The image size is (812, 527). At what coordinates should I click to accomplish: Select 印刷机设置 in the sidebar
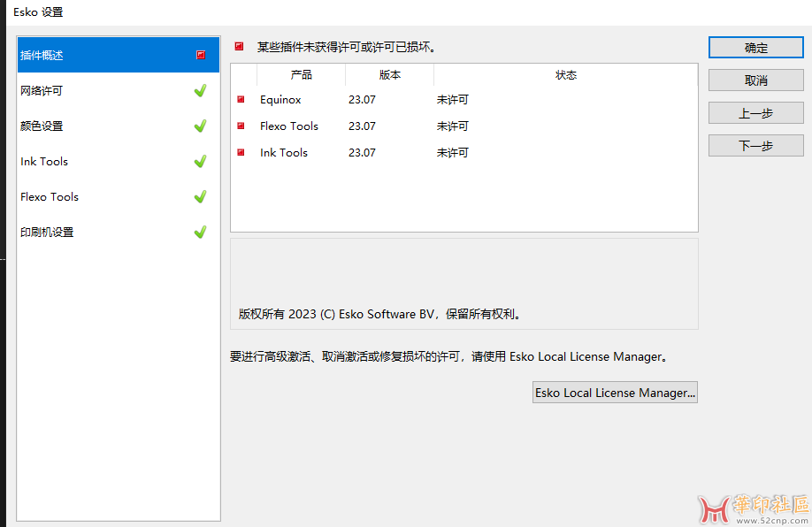point(47,232)
